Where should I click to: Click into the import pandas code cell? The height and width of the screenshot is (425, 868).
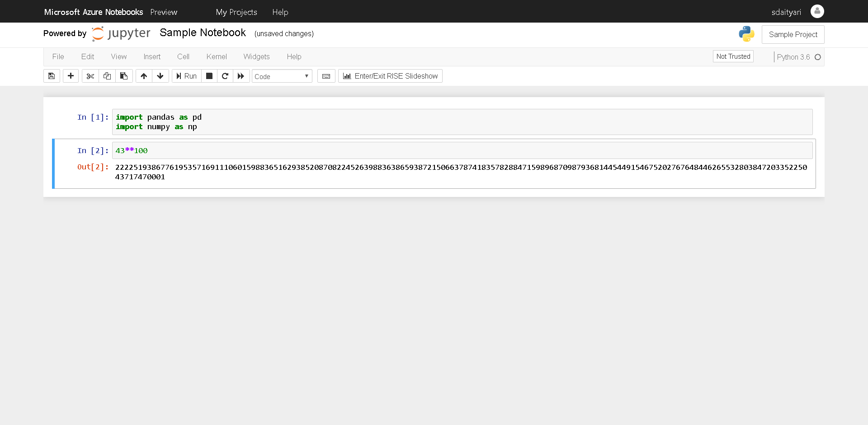coord(462,122)
